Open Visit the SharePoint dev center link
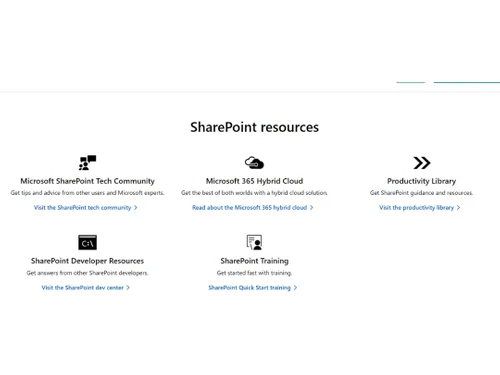The width and height of the screenshot is (500, 375). (x=82, y=288)
